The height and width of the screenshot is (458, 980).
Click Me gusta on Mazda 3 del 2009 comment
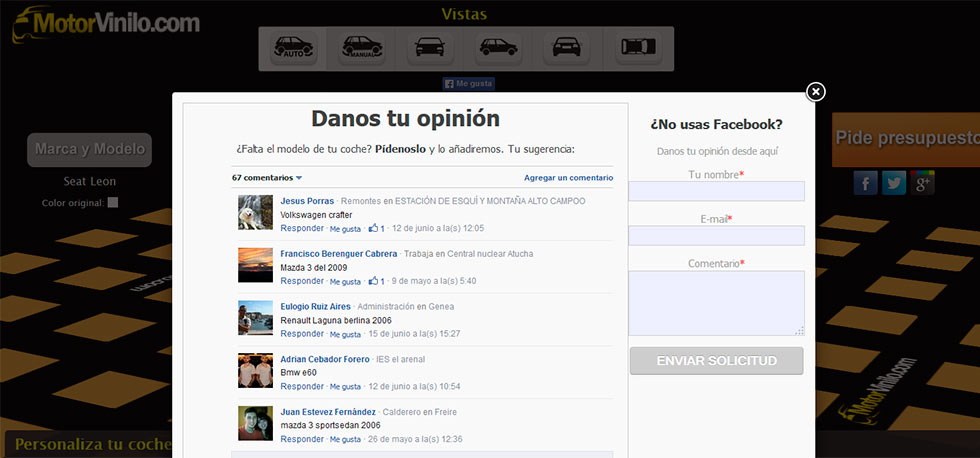pyautogui.click(x=345, y=282)
